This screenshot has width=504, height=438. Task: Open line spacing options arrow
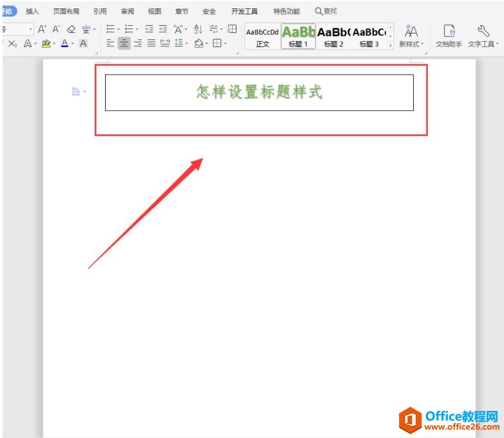186,43
